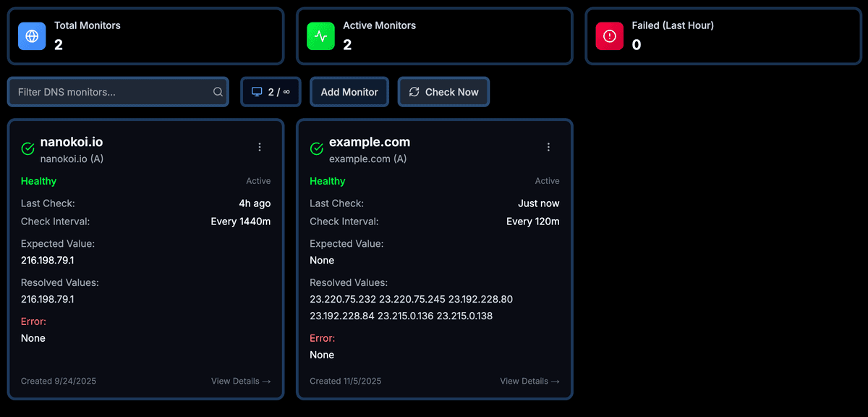Screen dimensions: 868x417
Task: Click the refresh icon inside Check Now
Action: [x=414, y=92]
